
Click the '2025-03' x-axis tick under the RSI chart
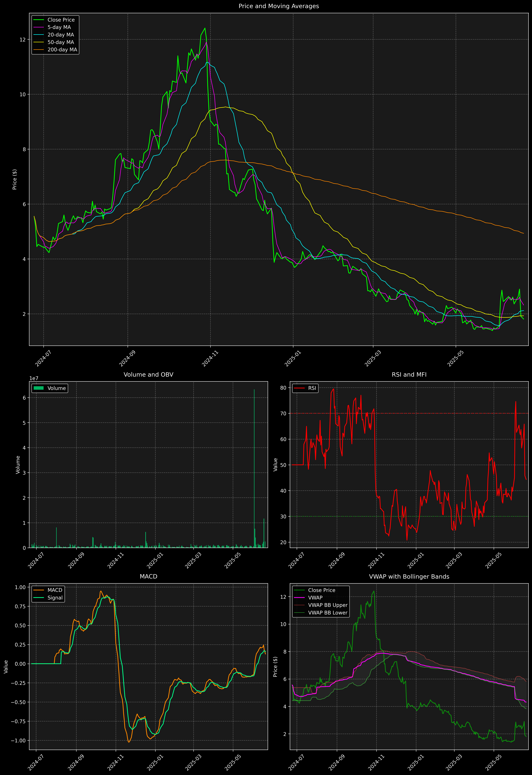tap(454, 561)
